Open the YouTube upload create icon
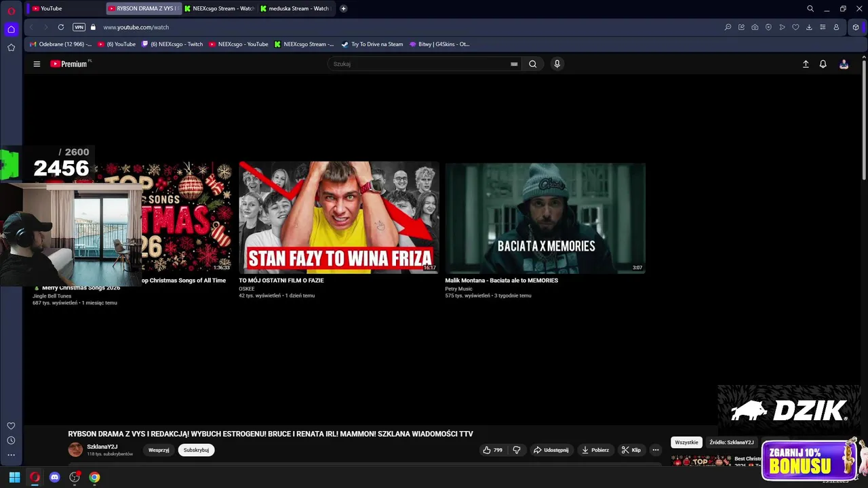Image resolution: width=868 pixels, height=488 pixels. [x=806, y=64]
